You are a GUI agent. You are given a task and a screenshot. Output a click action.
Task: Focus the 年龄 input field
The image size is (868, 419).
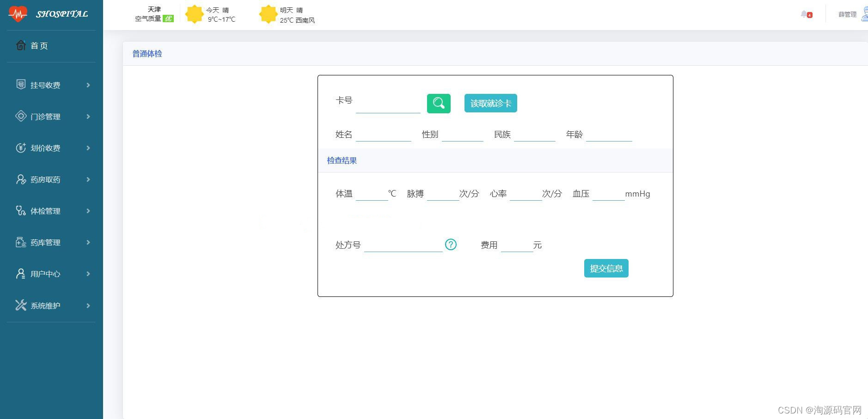(x=609, y=135)
